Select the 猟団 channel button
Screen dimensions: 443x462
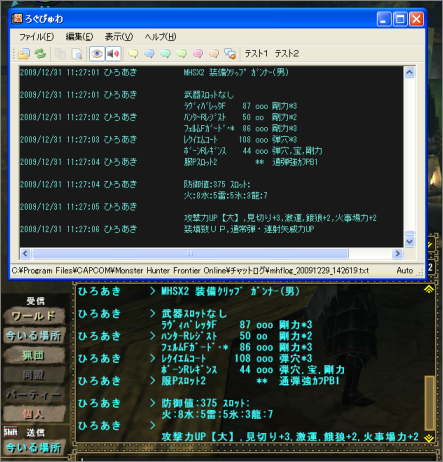tap(34, 355)
